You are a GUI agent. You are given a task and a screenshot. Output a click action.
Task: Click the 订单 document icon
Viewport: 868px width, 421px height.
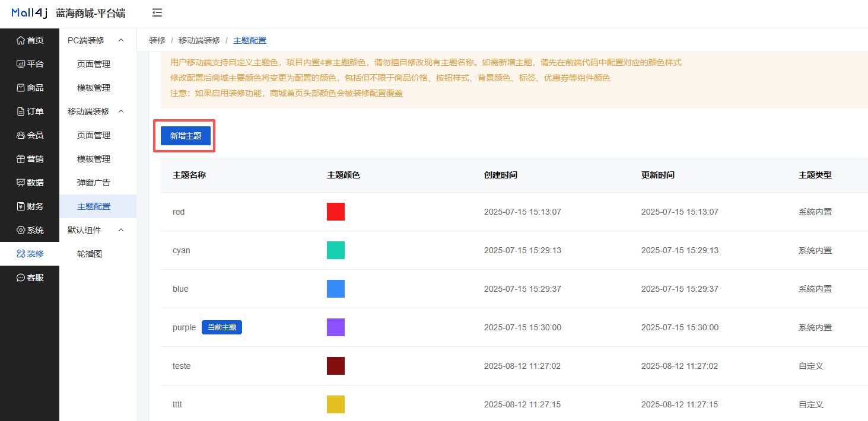click(21, 111)
